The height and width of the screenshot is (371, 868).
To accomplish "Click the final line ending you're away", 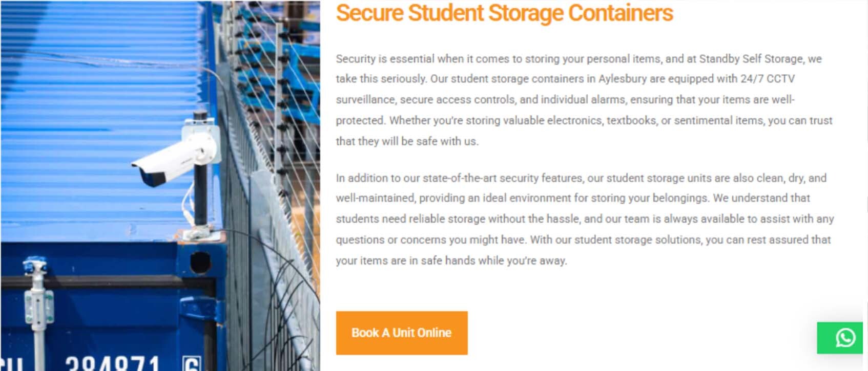I will pos(451,260).
